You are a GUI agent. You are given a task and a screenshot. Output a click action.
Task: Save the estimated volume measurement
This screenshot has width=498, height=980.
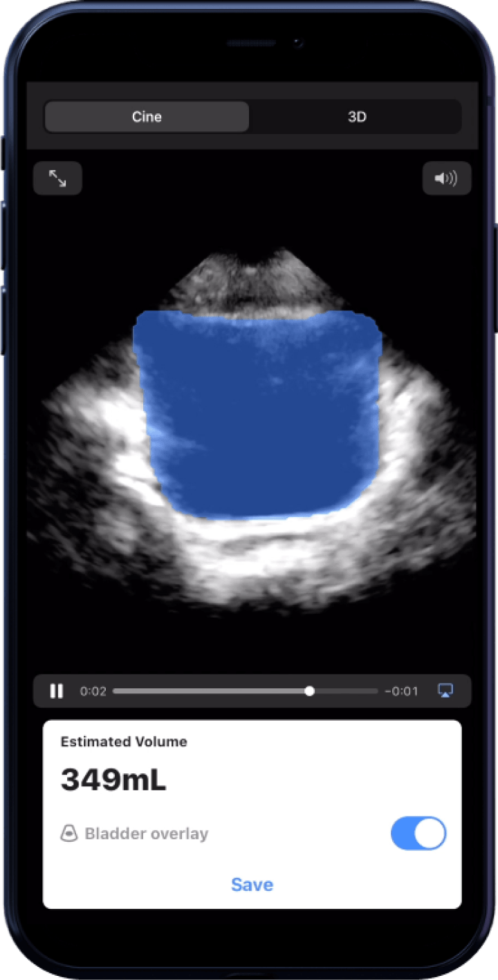tap(252, 885)
